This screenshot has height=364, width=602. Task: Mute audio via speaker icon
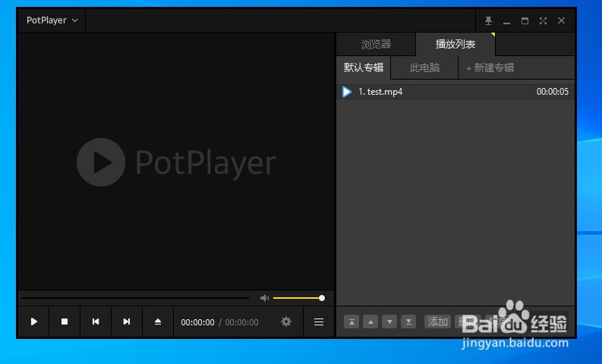pyautogui.click(x=264, y=298)
